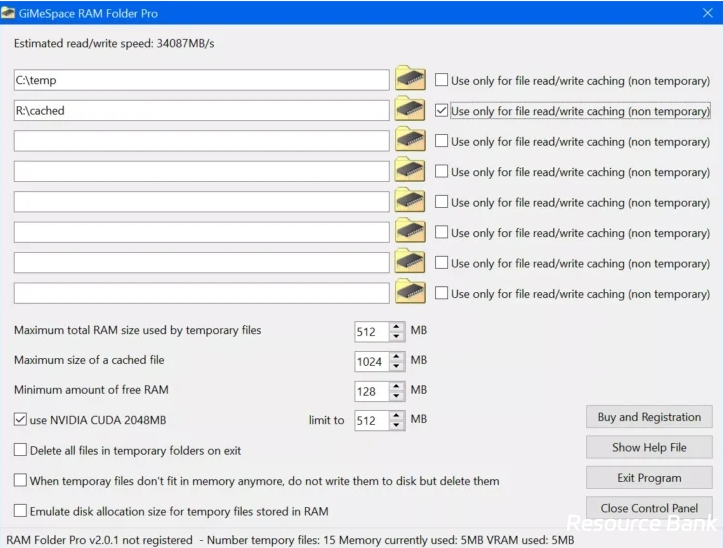723x548 pixels.
Task: Click the Buy and Registration button
Action: click(649, 417)
